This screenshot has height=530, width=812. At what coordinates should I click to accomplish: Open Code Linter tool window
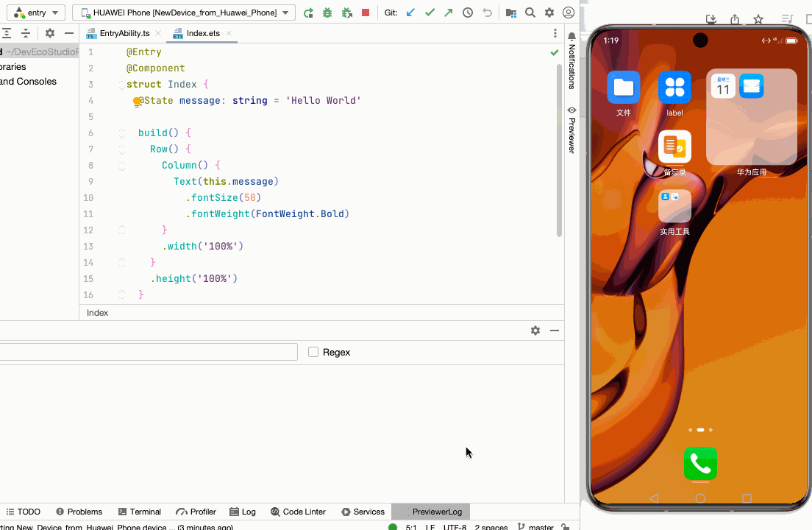298,512
